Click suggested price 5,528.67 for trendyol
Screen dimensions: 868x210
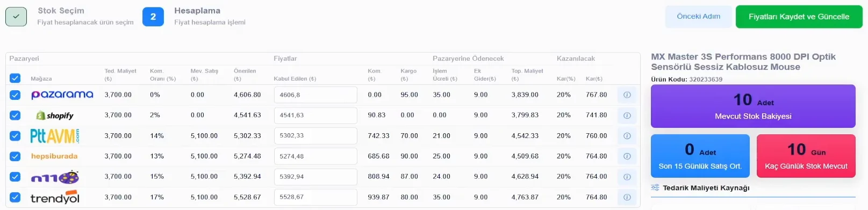(247, 197)
